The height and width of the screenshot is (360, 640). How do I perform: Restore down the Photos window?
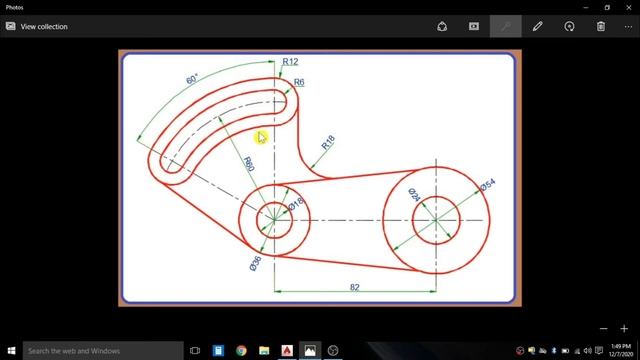[x=607, y=7]
